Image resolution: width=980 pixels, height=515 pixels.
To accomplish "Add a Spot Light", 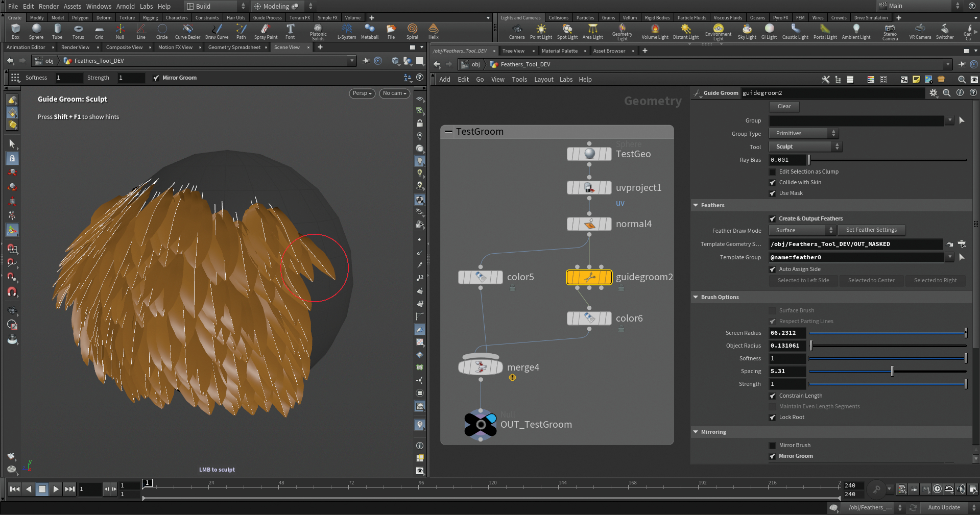I will click(567, 31).
